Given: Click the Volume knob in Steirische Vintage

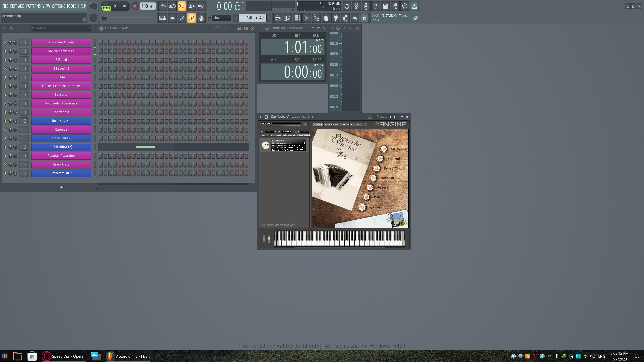Looking at the screenshot, I should (x=362, y=207).
